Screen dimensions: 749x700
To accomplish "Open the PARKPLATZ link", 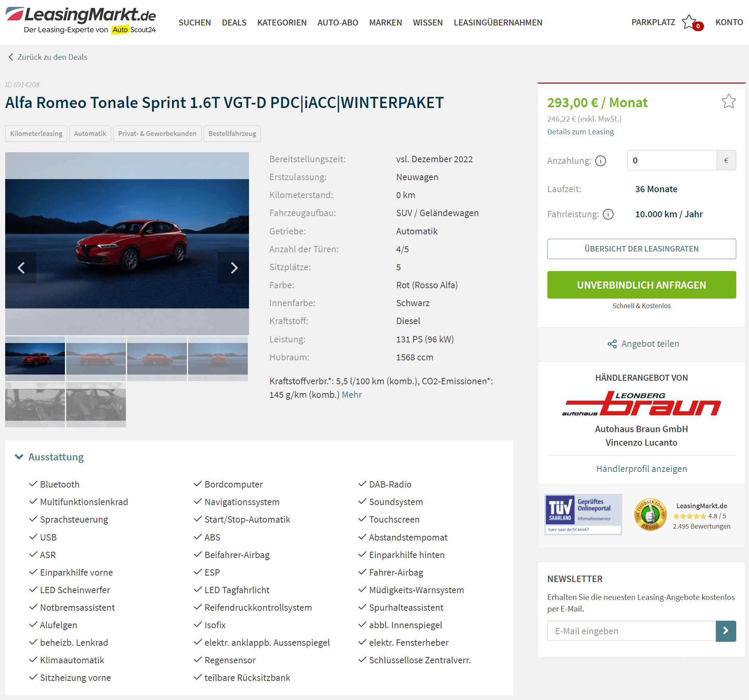I will 653,22.
